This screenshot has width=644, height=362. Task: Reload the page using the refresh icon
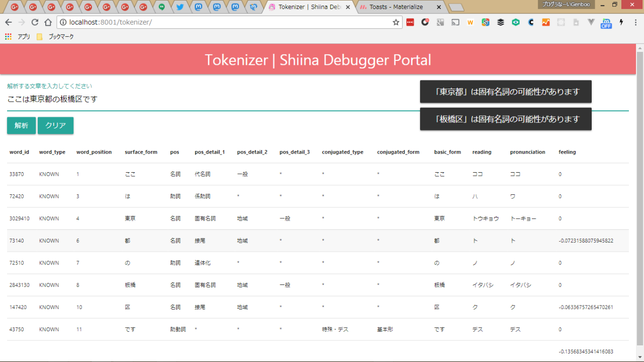coord(35,22)
